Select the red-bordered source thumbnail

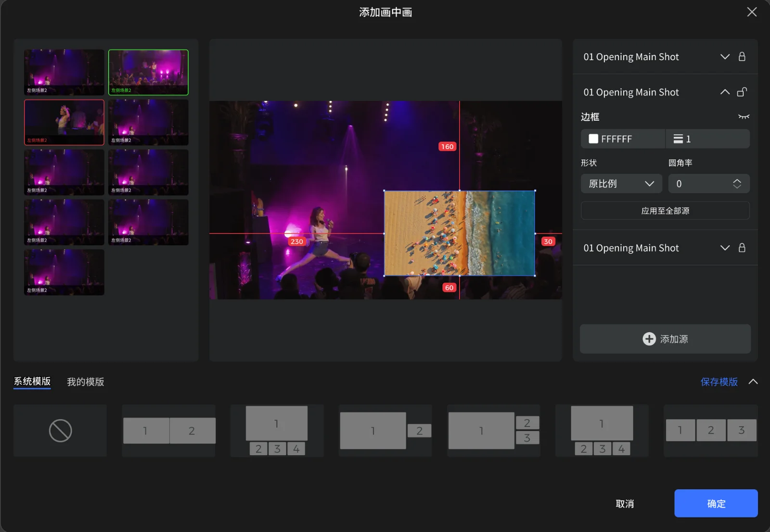point(64,122)
